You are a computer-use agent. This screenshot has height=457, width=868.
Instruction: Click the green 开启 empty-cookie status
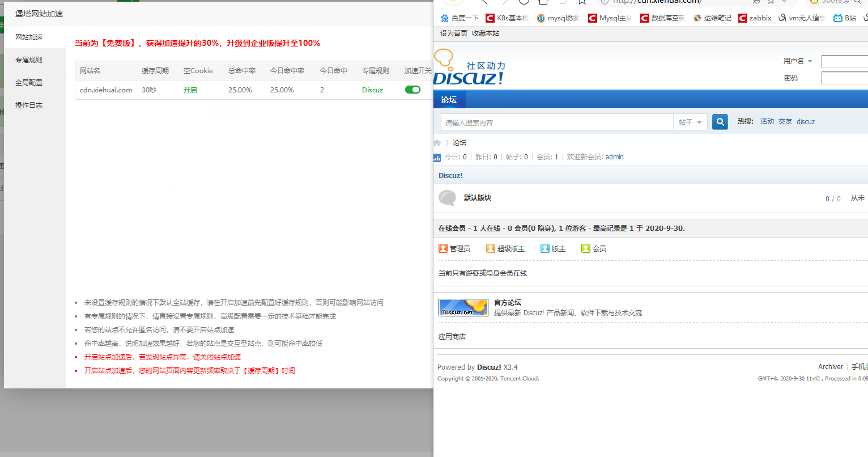point(190,90)
